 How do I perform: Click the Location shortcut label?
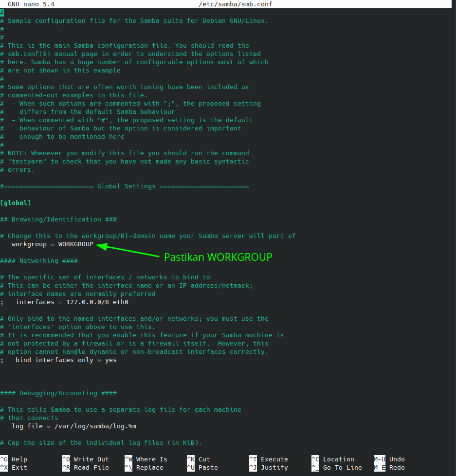[338, 459]
